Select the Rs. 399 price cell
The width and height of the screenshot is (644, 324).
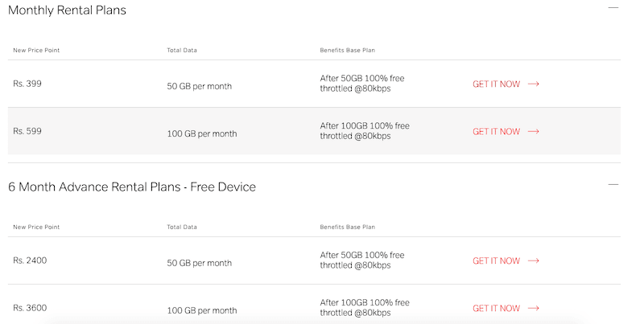[27, 84]
